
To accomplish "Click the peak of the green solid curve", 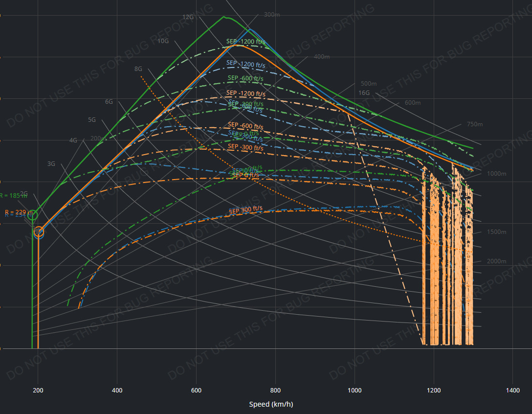I will pyautogui.click(x=224, y=17).
